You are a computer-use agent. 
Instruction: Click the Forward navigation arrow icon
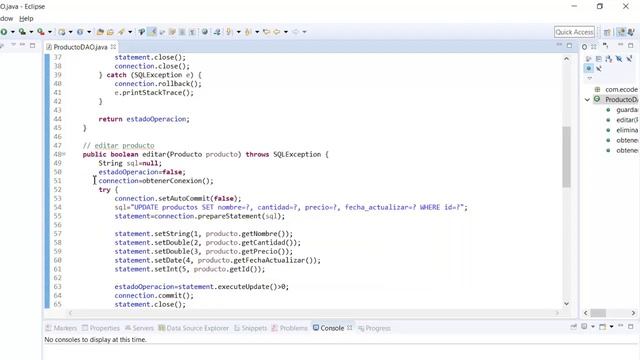click(295, 32)
